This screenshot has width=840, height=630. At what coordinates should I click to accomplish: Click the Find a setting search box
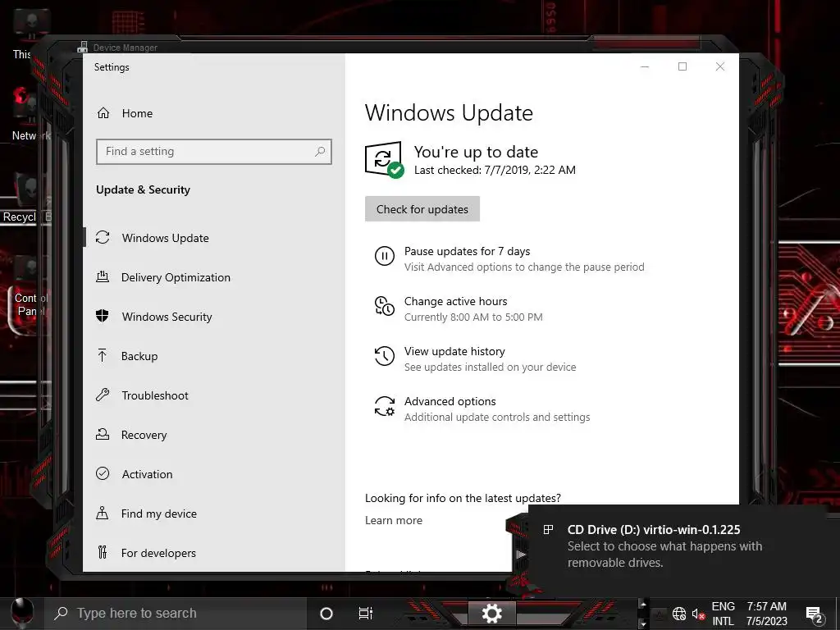pos(214,152)
